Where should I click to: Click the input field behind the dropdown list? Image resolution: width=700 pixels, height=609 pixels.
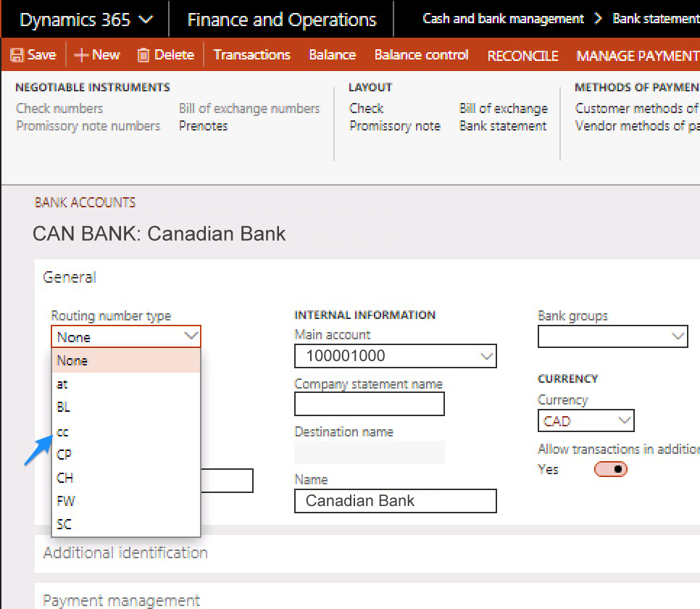[228, 481]
